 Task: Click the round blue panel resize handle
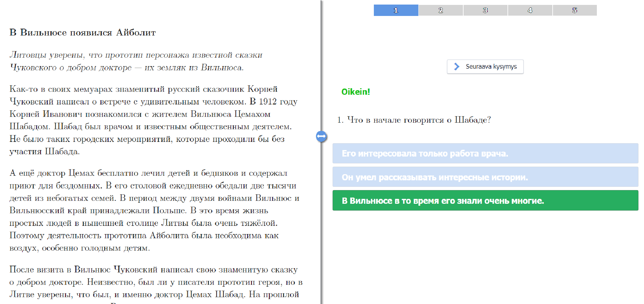(x=321, y=136)
